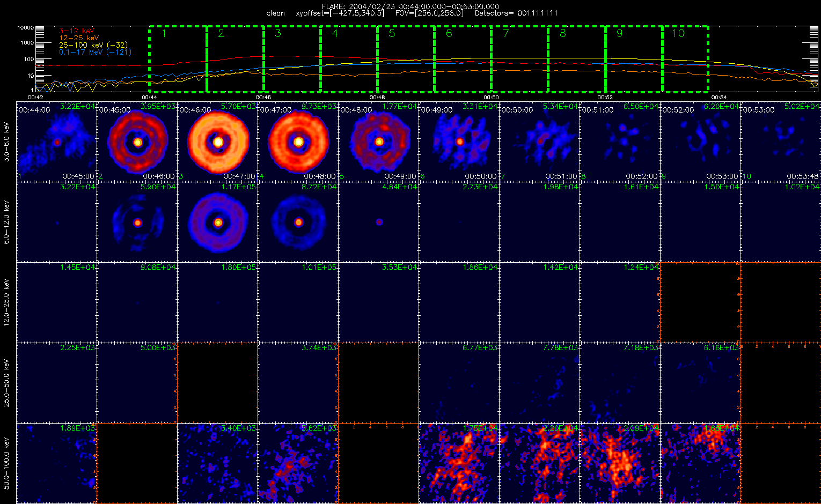The height and width of the screenshot is (504, 821).
Task: Select the 2.25E+03 peak value label
Action: coord(78,347)
